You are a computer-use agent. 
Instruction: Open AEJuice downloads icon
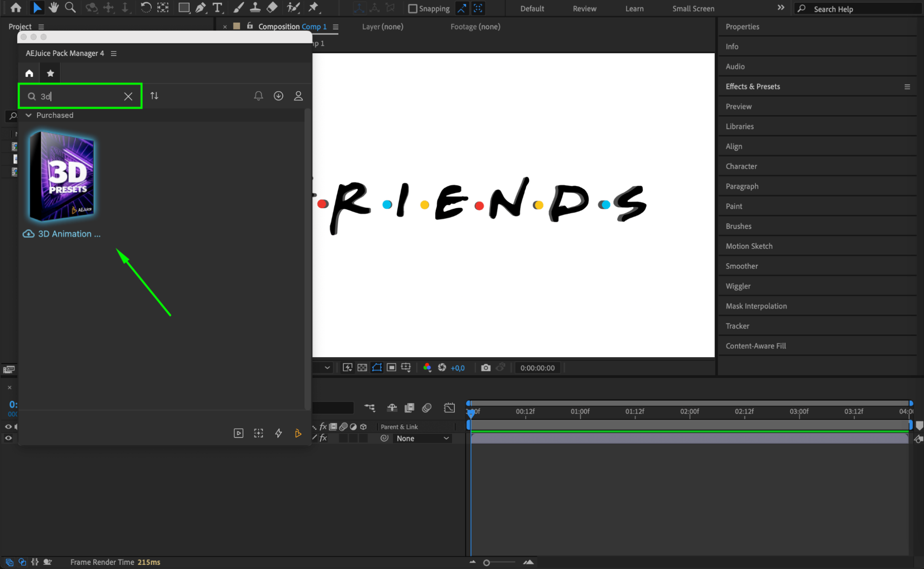coord(278,96)
